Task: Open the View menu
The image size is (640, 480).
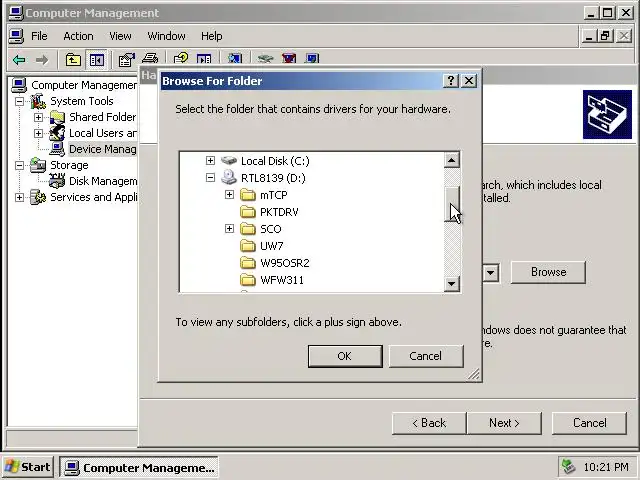Action: [x=120, y=36]
